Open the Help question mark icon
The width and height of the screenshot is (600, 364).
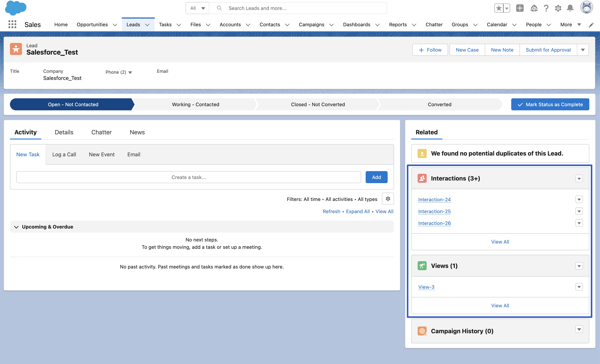(546, 8)
